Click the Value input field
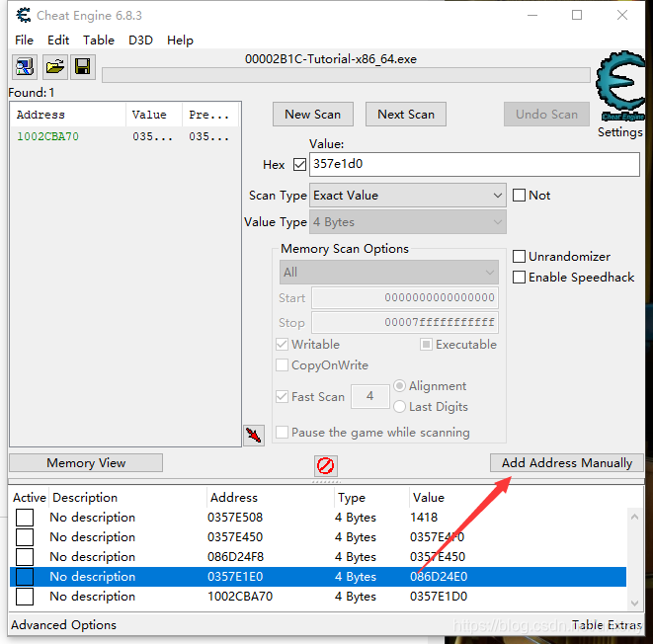Image resolution: width=653 pixels, height=644 pixels. tap(475, 164)
